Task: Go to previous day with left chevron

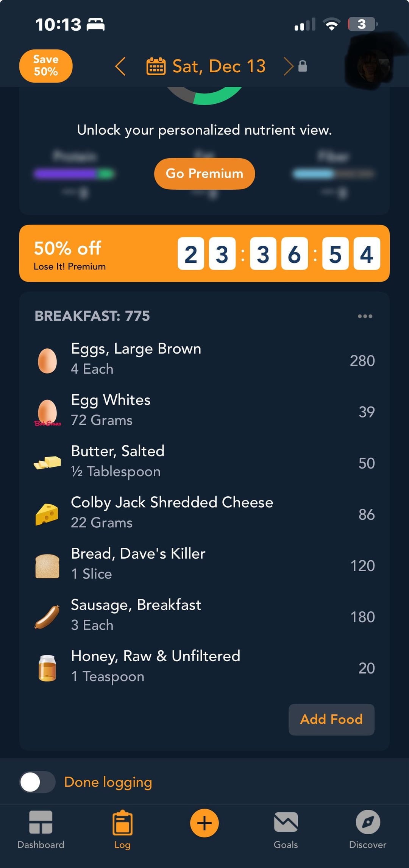Action: 120,67
